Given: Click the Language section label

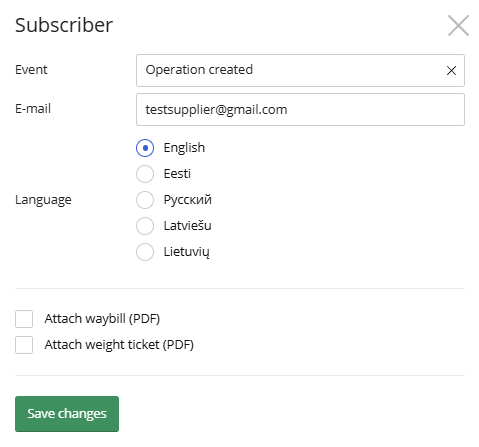Looking at the screenshot, I should 43,200.
